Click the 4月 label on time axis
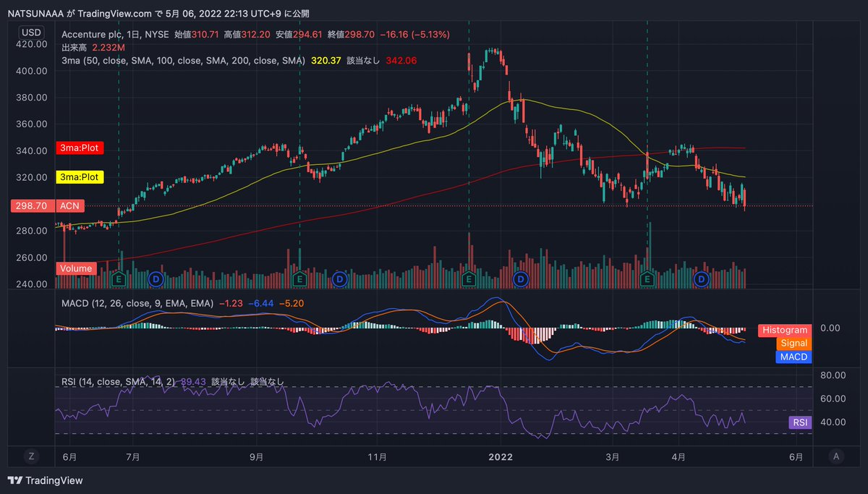Image resolution: width=868 pixels, height=494 pixels. [x=678, y=456]
